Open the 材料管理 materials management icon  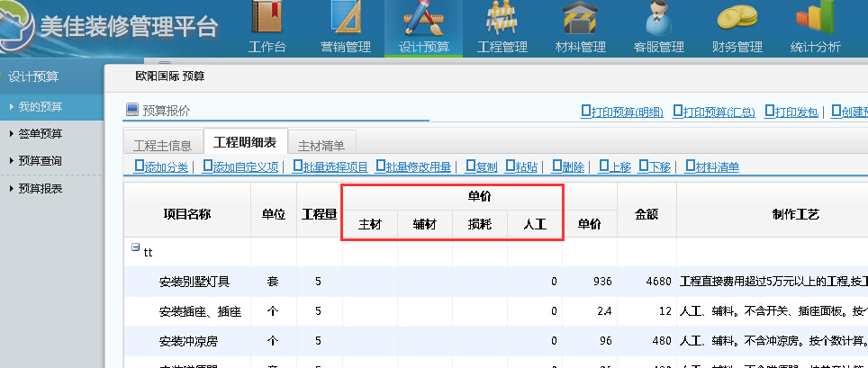pos(580,20)
